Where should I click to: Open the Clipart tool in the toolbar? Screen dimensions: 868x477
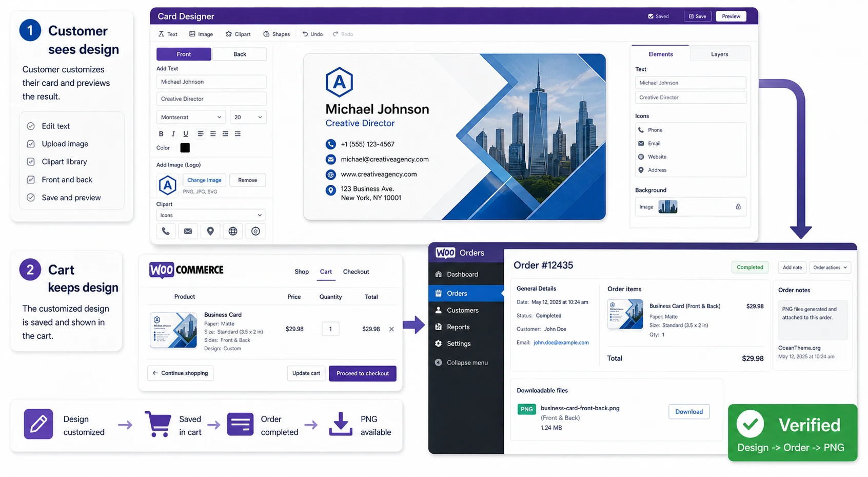click(238, 34)
